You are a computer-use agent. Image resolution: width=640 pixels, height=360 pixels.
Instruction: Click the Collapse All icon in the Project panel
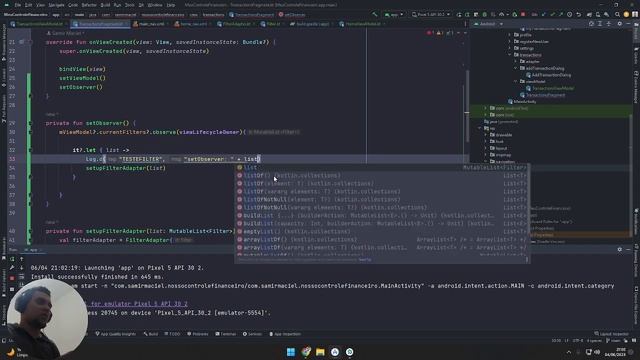click(x=609, y=24)
